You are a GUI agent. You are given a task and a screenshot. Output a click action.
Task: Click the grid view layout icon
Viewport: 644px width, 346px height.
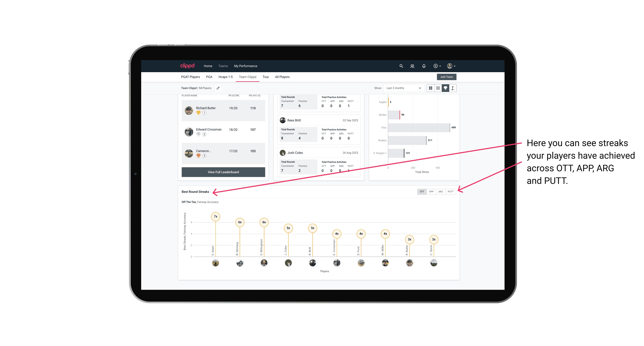point(430,88)
